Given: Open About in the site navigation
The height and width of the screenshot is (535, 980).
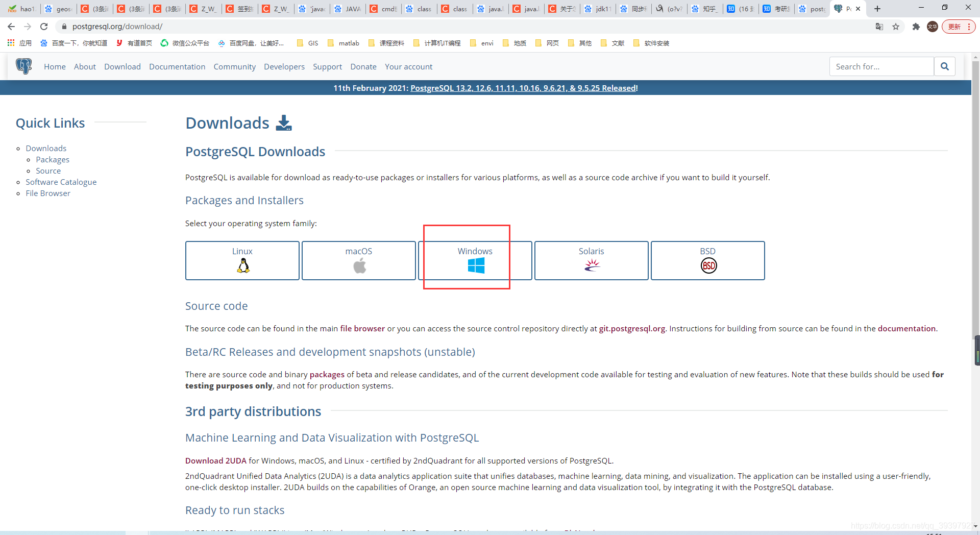Looking at the screenshot, I should tap(85, 66).
